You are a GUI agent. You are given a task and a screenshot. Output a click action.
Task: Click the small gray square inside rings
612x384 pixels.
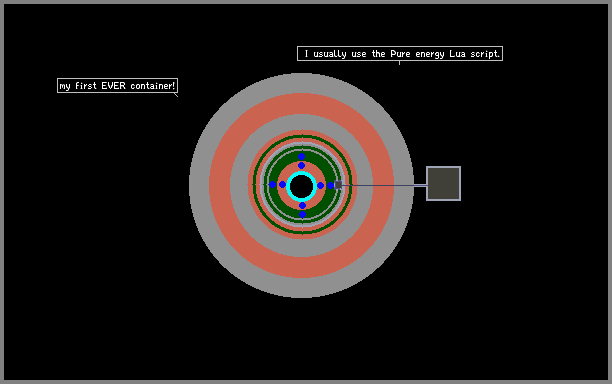[x=338, y=185]
